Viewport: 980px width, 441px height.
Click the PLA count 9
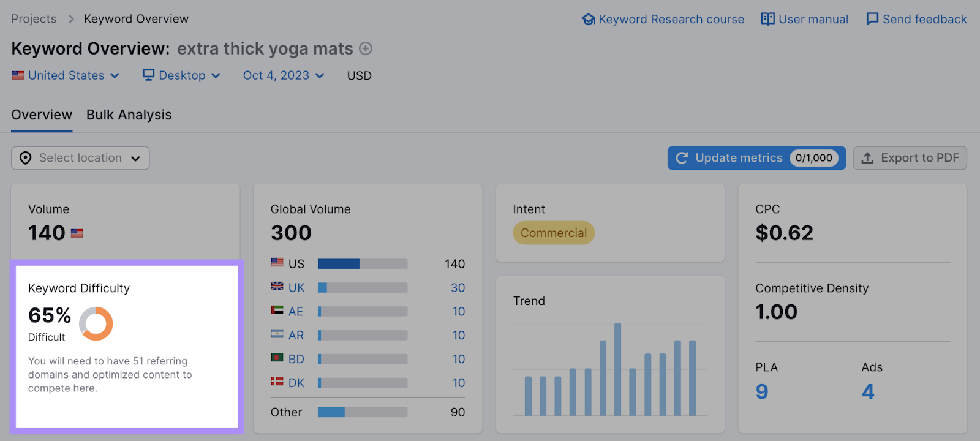coord(761,391)
